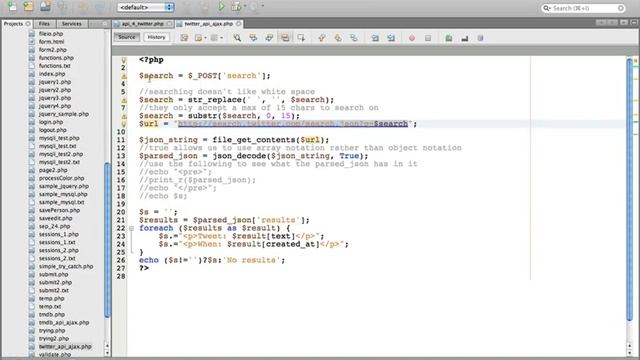
Task: Click the Twitter search URL string in code
Action: tap(293, 124)
